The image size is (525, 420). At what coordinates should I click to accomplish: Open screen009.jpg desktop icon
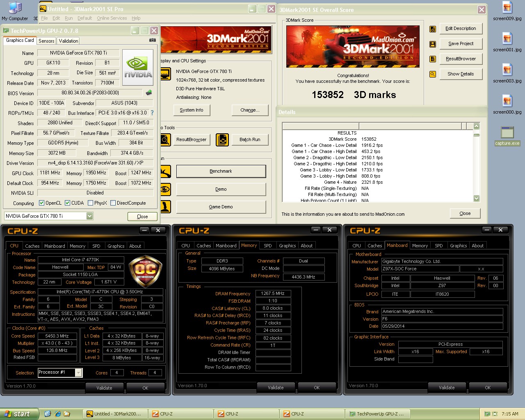click(507, 11)
